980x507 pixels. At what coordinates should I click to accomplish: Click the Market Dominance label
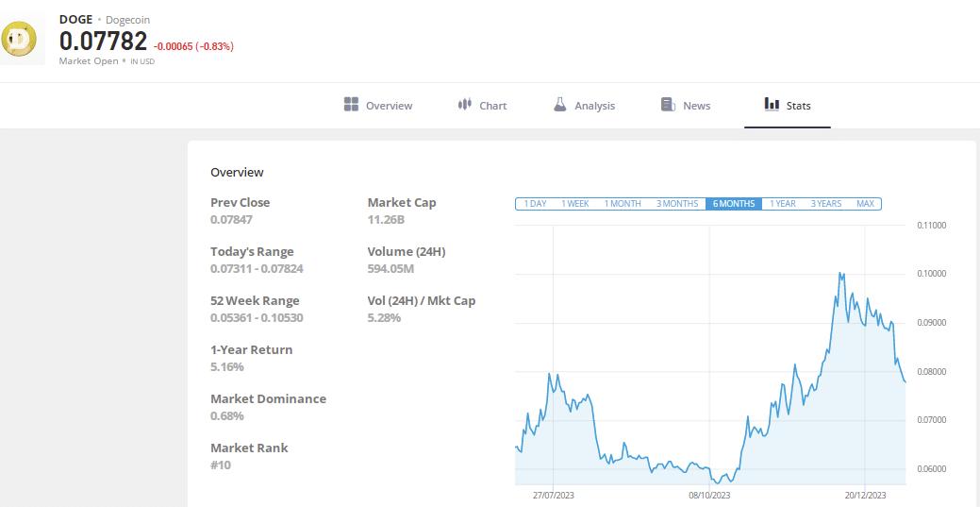tap(268, 398)
